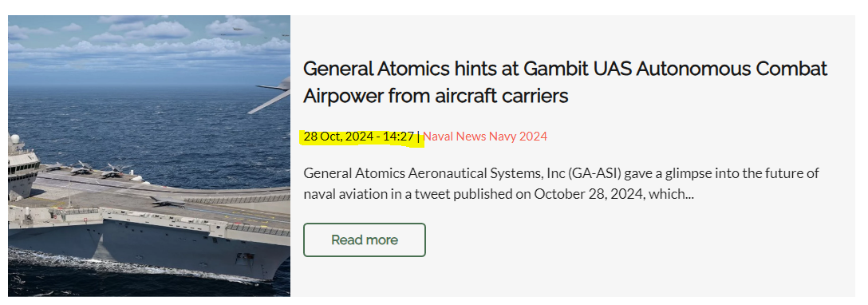Screen dimensions: 868x305
Task: Click the clouds in the thumbnail sky
Action: (x=149, y=39)
